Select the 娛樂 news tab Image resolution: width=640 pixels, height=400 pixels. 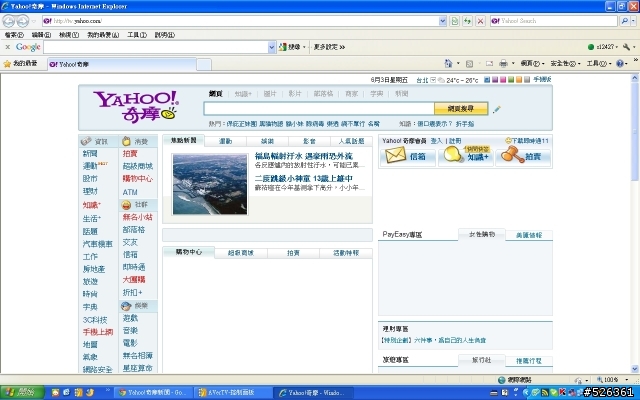pos(267,141)
